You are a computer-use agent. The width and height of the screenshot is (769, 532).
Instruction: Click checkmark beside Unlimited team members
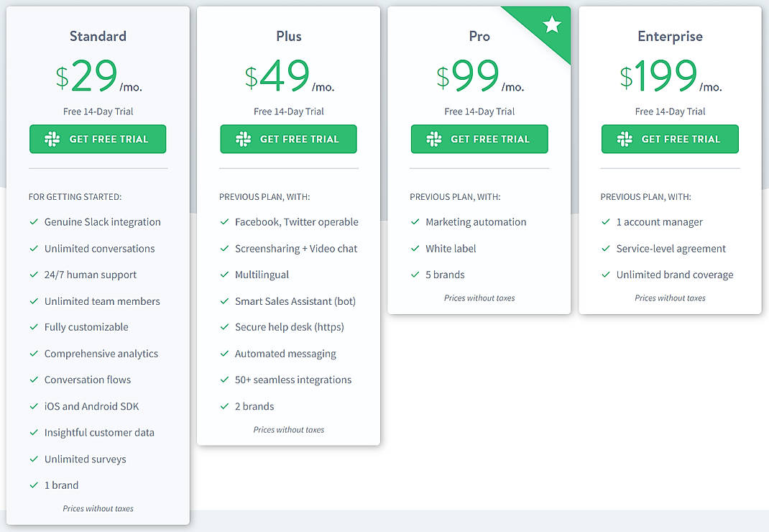coord(34,301)
